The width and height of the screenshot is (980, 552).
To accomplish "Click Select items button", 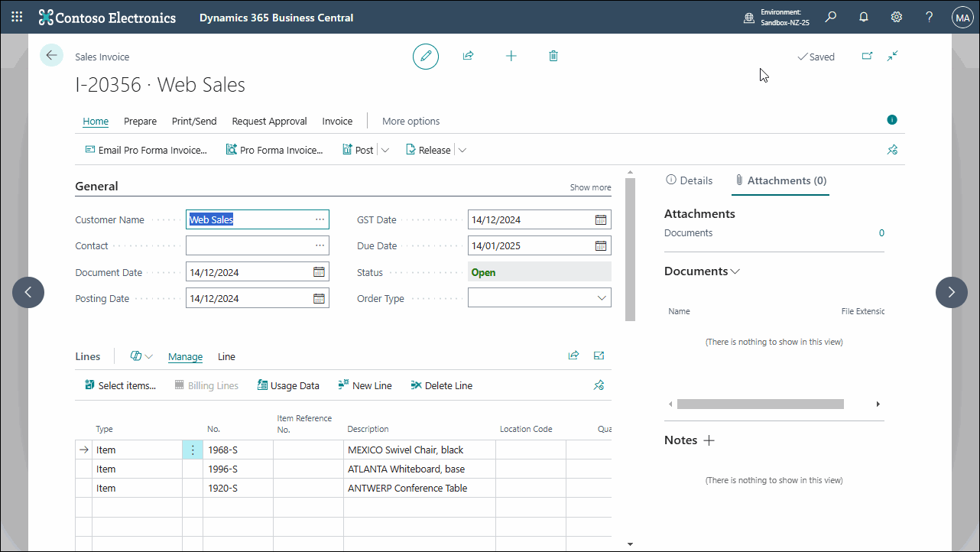I will click(x=120, y=385).
